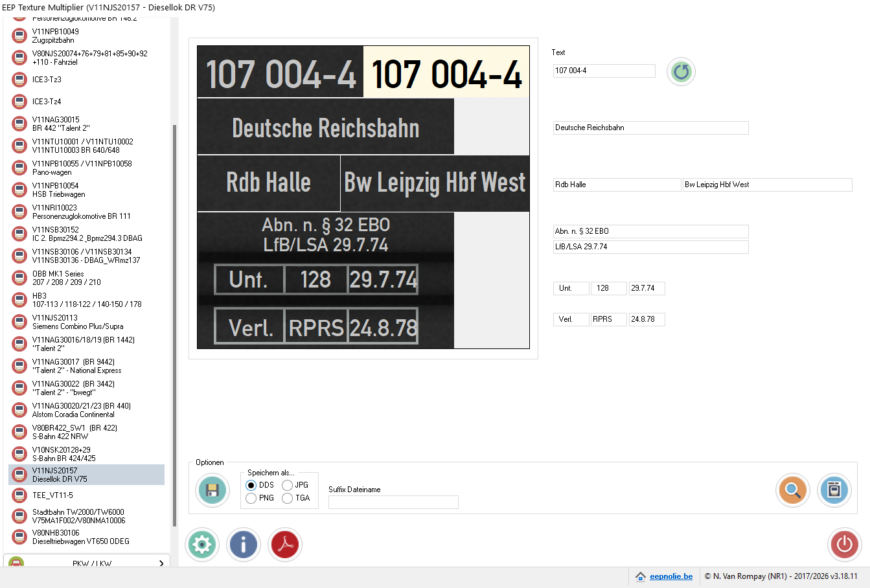The image size is (870, 588).
Task: Click the icon next to ICE3-Tz3
Action: [19, 80]
